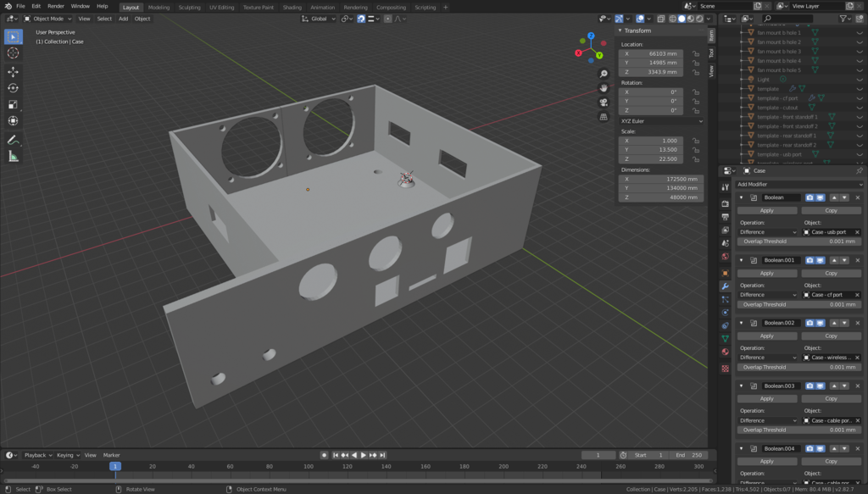Open the Material properties tab

coord(725,352)
